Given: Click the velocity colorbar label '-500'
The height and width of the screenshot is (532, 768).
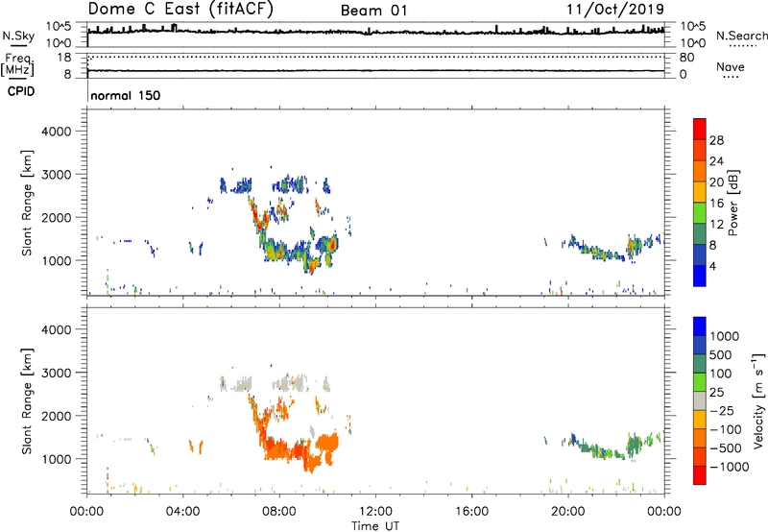Looking at the screenshot, I should coord(725,447).
